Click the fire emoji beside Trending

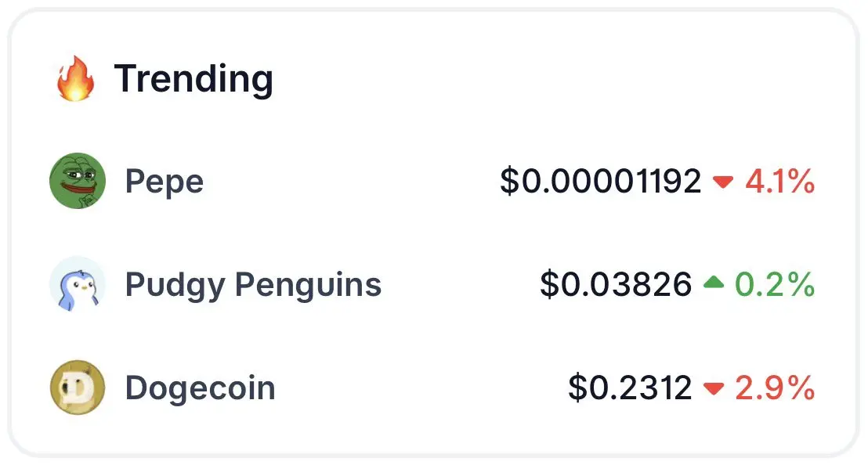75,78
